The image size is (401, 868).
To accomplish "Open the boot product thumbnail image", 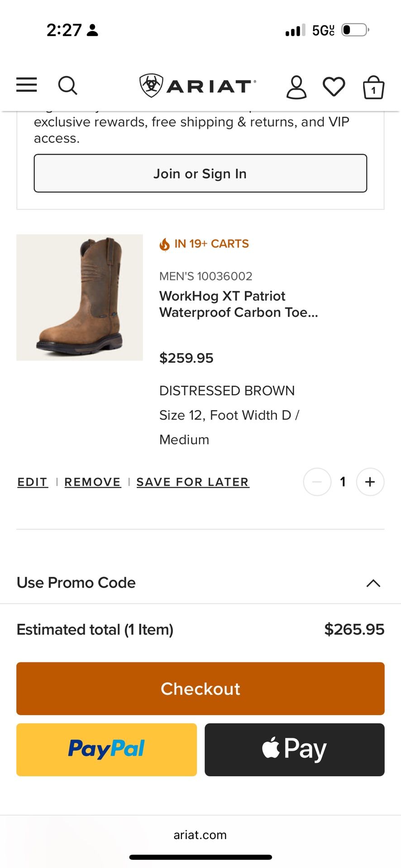I will coord(80,297).
